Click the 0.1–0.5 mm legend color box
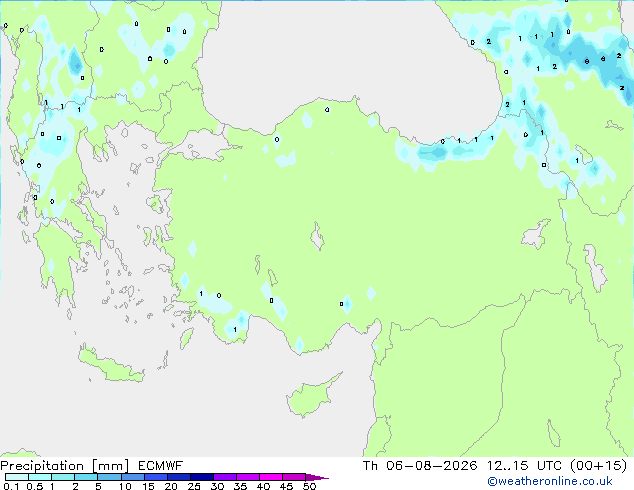The width and height of the screenshot is (634, 490). (x=17, y=477)
